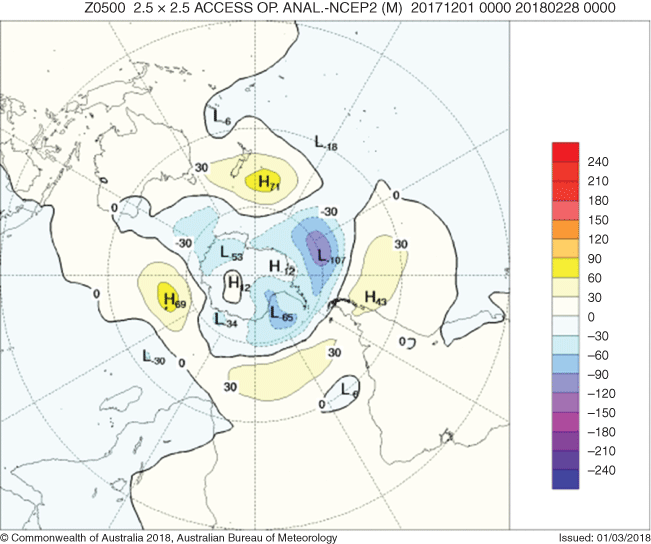The width and height of the screenshot is (651, 544).
Task: Click the -30 contour label above L-107
Action: click(329, 212)
